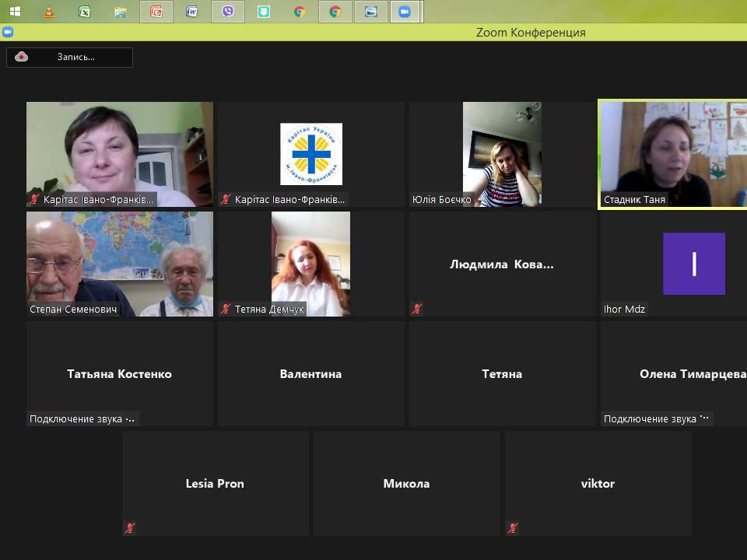This screenshot has width=747, height=560.
Task: Select Степан Семенович's video tile
Action: click(119, 263)
